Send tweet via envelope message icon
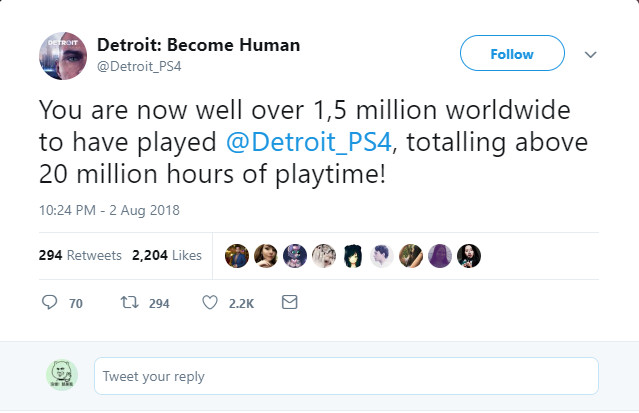639x413 pixels. click(290, 302)
